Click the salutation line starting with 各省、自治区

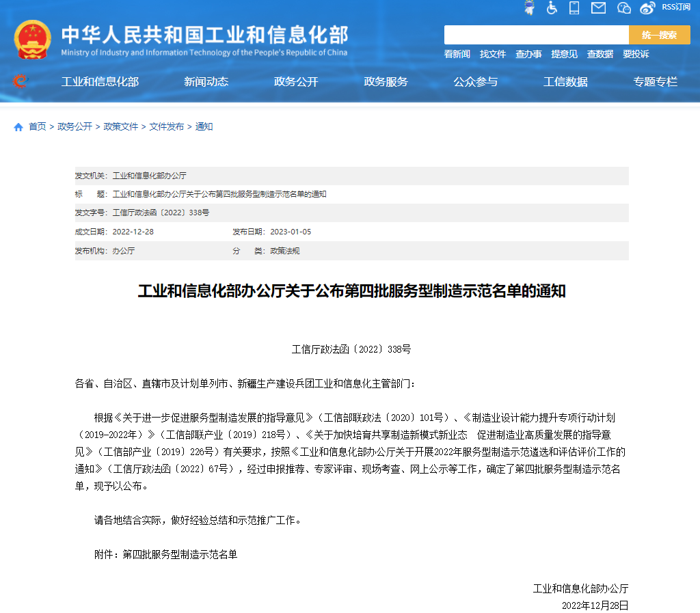click(245, 383)
